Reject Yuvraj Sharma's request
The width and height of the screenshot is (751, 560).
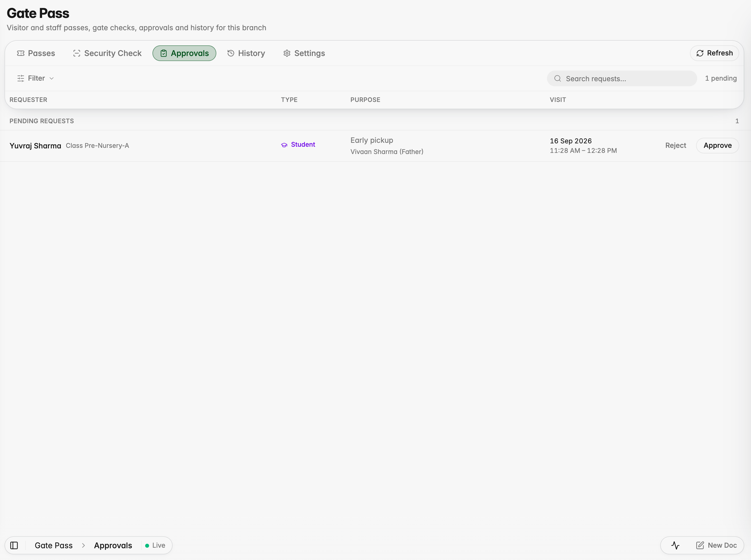675,145
